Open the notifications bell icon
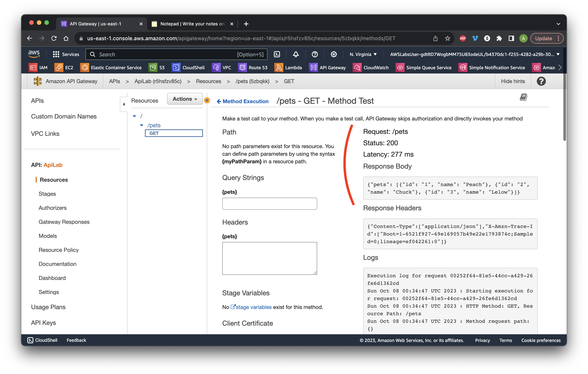The image size is (588, 374). (296, 54)
